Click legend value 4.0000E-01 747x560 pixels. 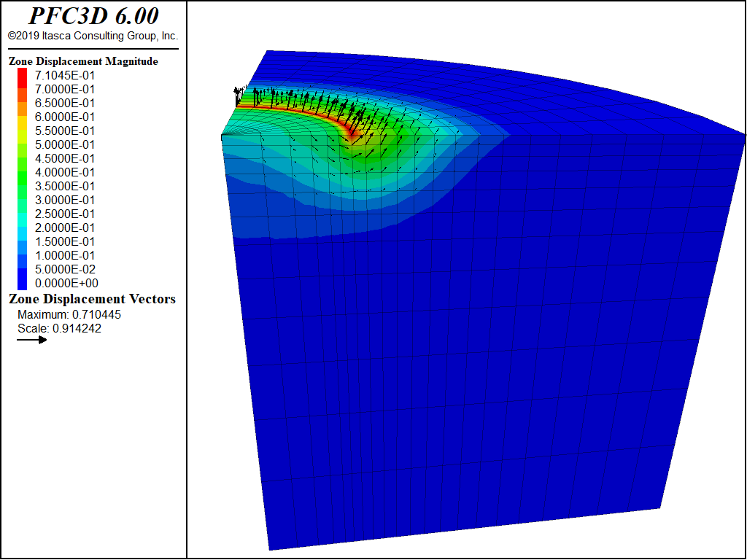click(x=65, y=172)
